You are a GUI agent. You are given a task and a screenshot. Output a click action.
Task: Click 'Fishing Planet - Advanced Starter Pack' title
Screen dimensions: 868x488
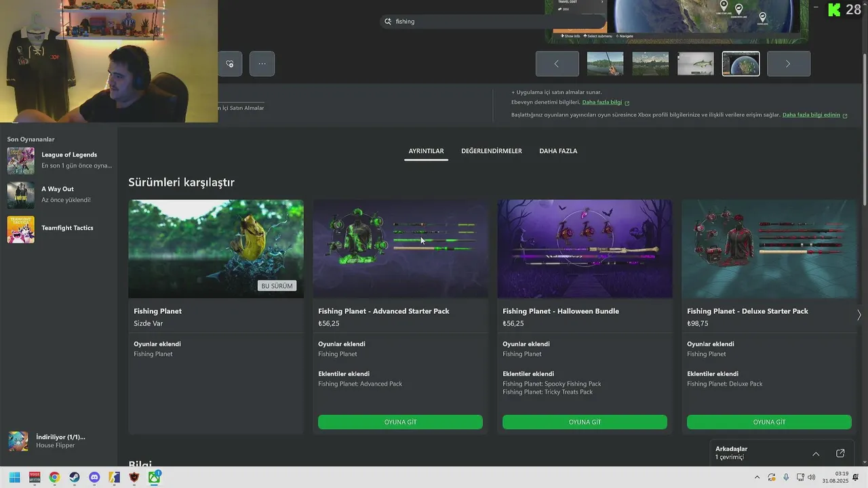click(384, 311)
